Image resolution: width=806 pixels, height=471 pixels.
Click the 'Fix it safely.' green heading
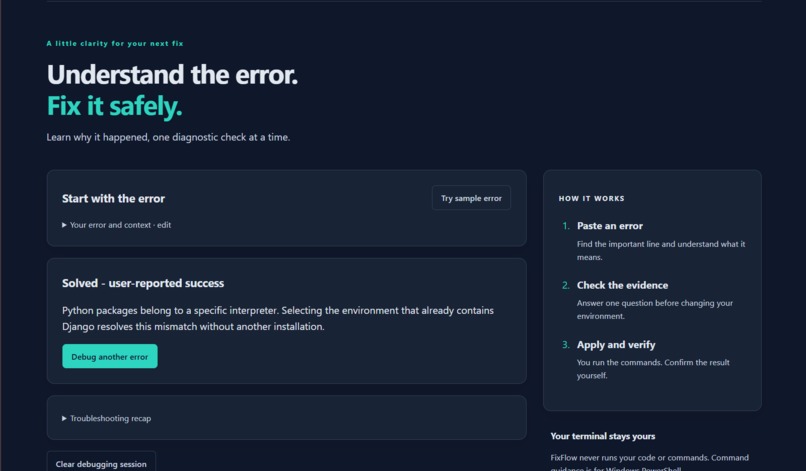click(x=114, y=106)
